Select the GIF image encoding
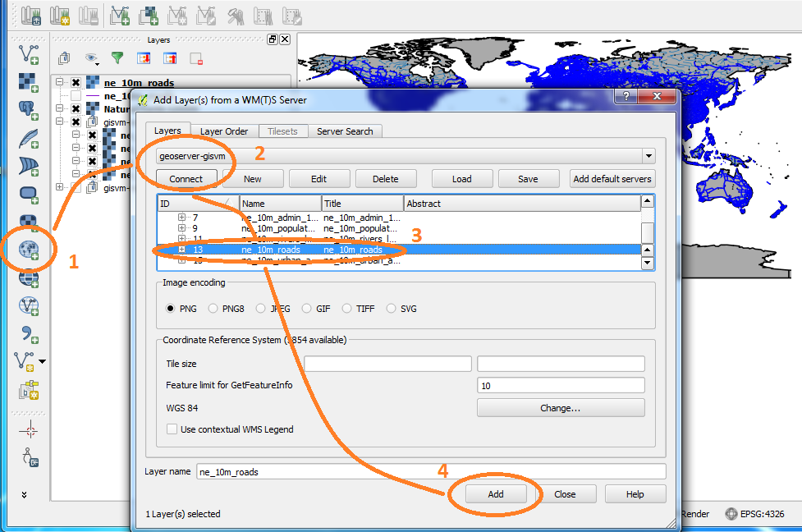 pos(306,309)
